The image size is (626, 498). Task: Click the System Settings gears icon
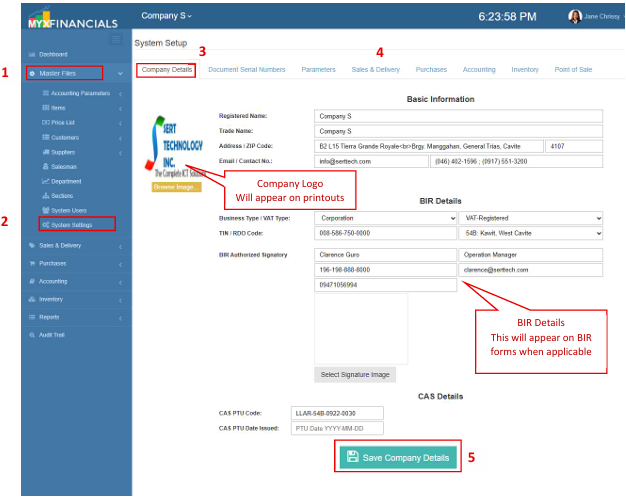click(46, 225)
